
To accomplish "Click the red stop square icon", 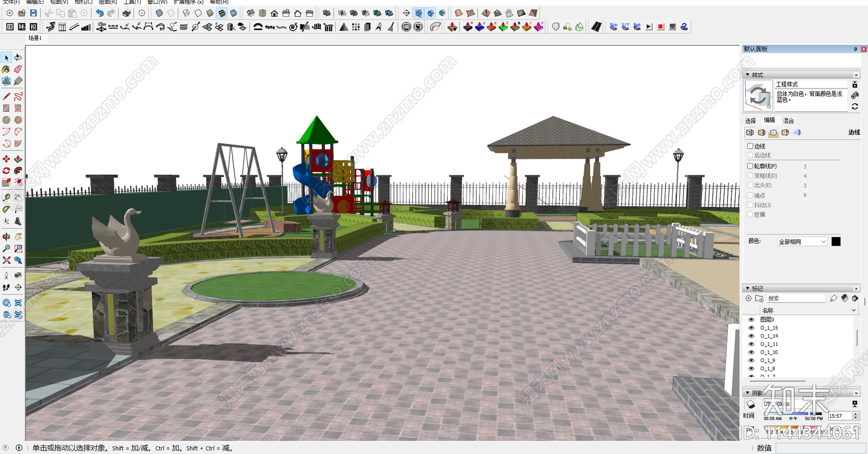I will pyautogui.click(x=661, y=27).
